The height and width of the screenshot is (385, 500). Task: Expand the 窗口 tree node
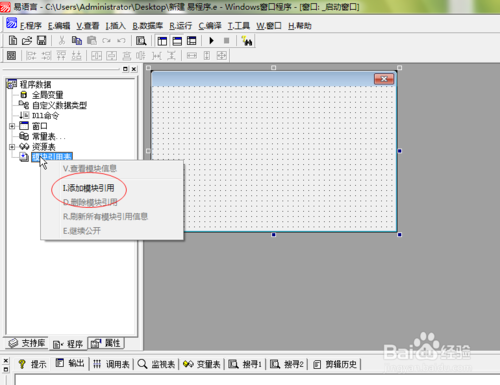click(12, 126)
